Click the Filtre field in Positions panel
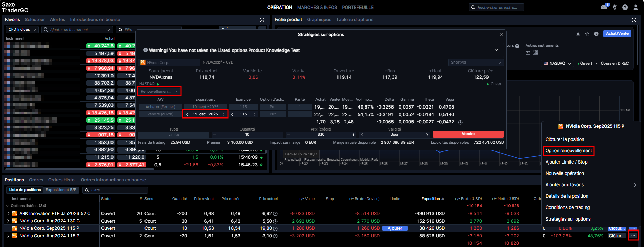Viewport: 644px width, 247px height. click(115, 190)
